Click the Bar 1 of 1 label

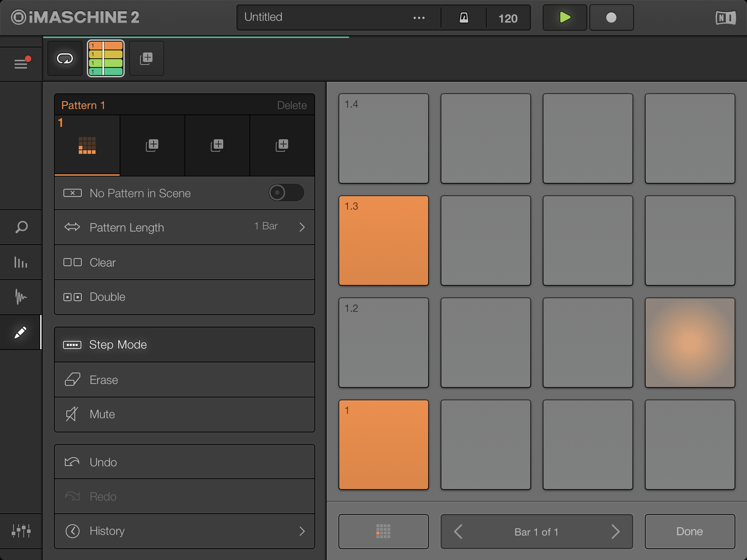click(537, 532)
